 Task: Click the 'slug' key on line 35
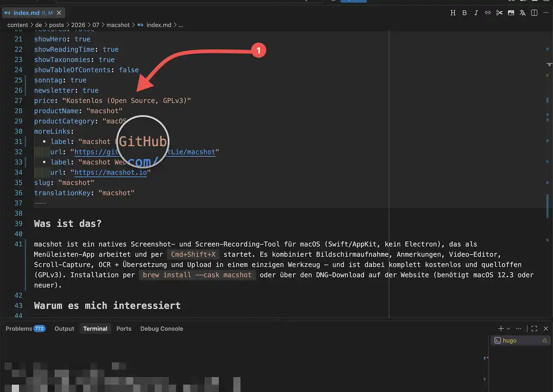42,183
